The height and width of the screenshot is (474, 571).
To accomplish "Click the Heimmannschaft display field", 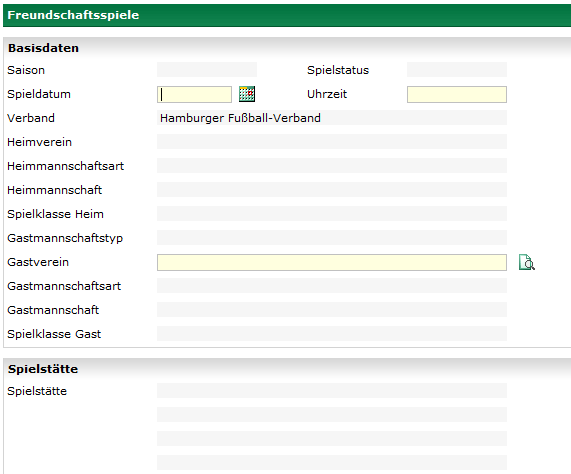I will point(332,190).
